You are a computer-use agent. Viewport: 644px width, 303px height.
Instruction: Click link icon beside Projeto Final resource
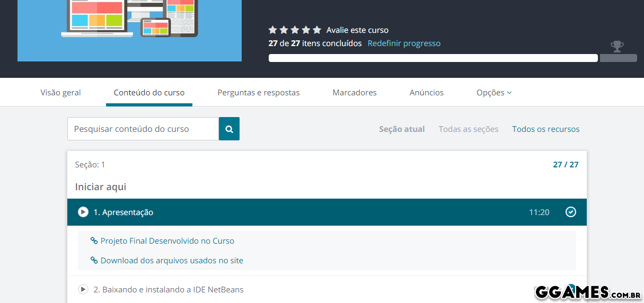pos(94,240)
